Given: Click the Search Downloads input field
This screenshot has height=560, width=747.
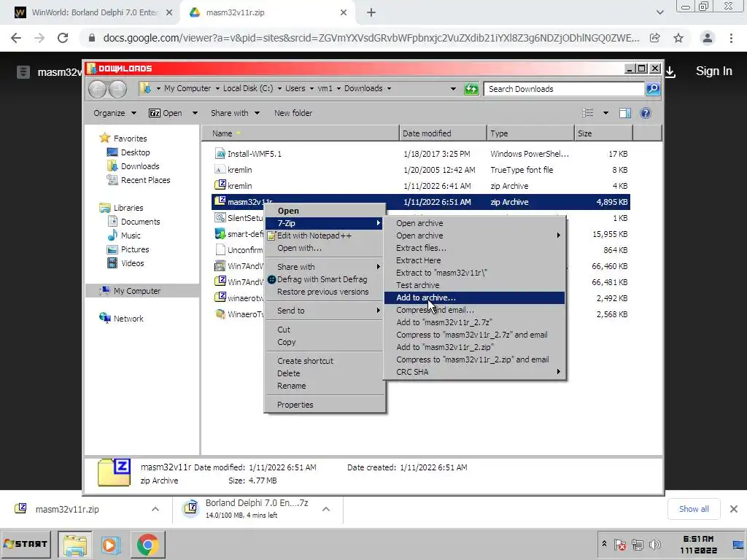Looking at the screenshot, I should [564, 89].
